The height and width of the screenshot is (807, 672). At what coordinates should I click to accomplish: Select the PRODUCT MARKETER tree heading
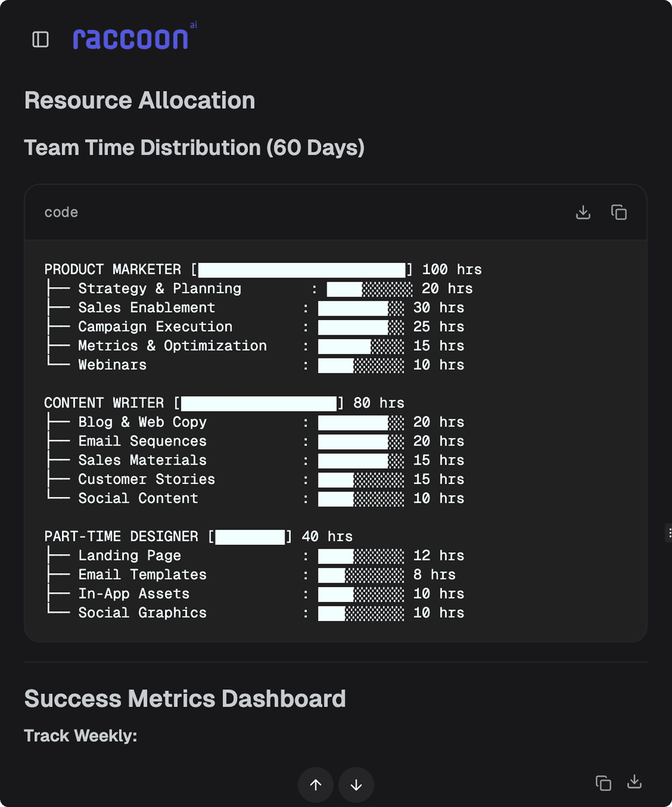coord(113,269)
